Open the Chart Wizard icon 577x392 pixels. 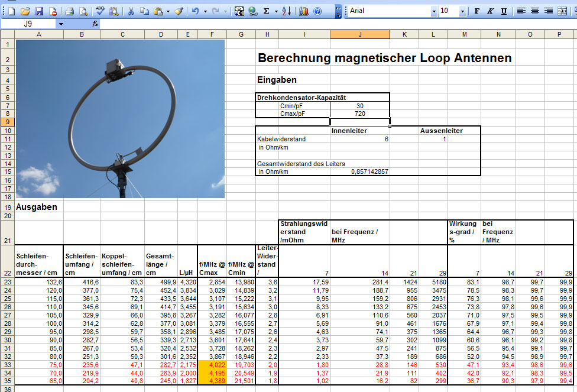pos(304,11)
